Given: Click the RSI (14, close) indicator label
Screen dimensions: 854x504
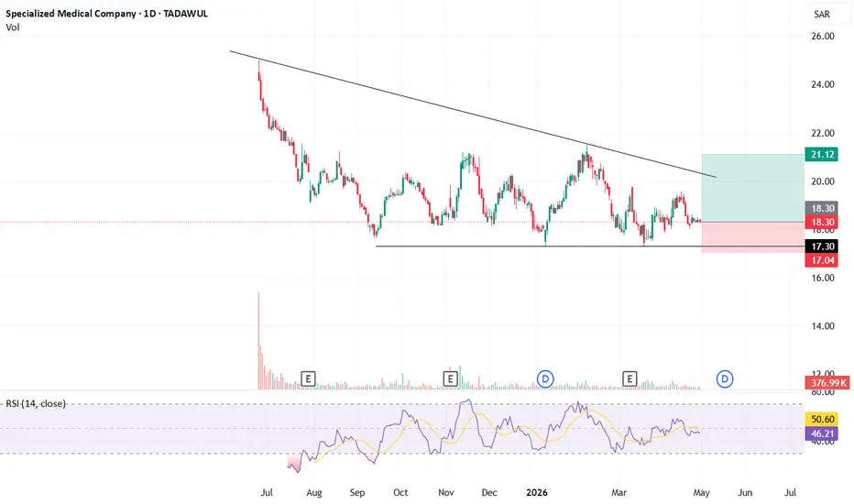Looking at the screenshot, I should point(36,404).
